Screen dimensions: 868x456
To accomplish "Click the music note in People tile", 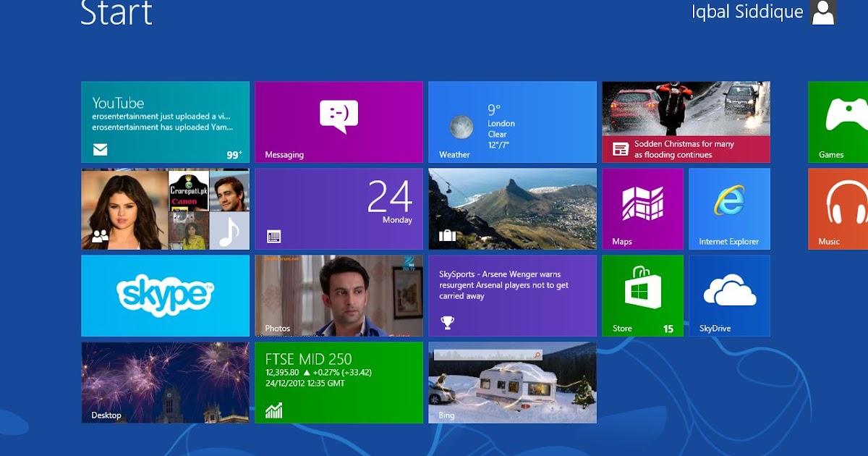I will [x=229, y=231].
